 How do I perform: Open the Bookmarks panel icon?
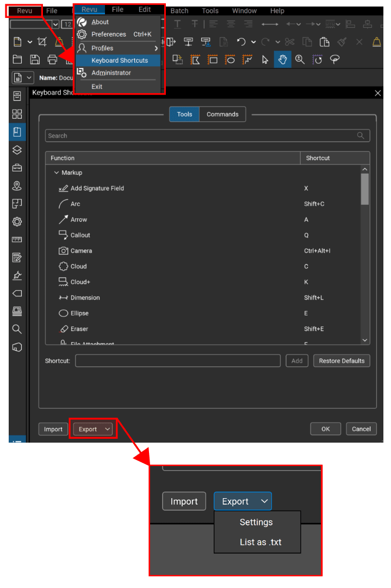17,132
